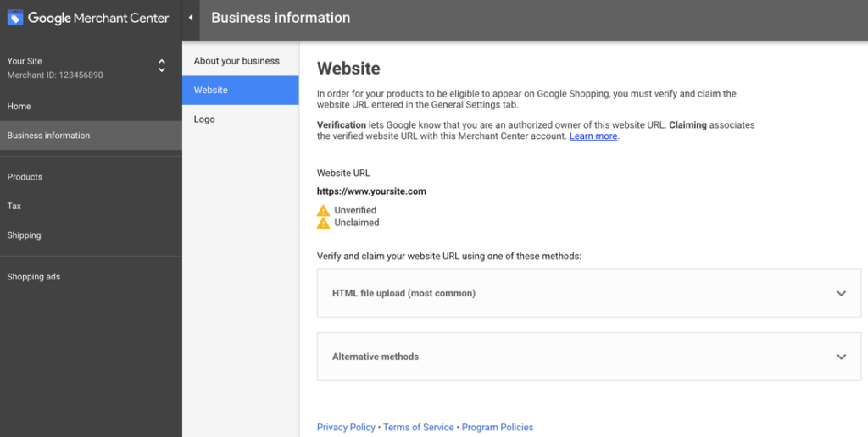Viewport: 868px width, 437px height.
Task: Open the Shipping section
Action: (24, 235)
